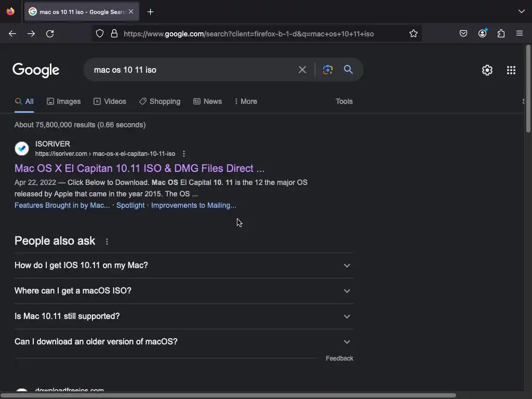Open the Pocket save icon
532x399 pixels.
[x=463, y=34]
